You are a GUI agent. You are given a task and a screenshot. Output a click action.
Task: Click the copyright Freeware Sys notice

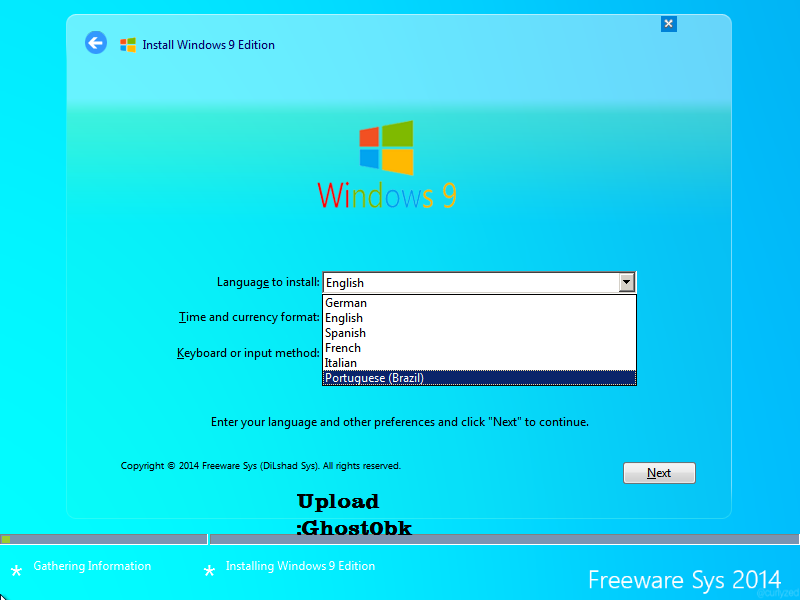click(261, 465)
